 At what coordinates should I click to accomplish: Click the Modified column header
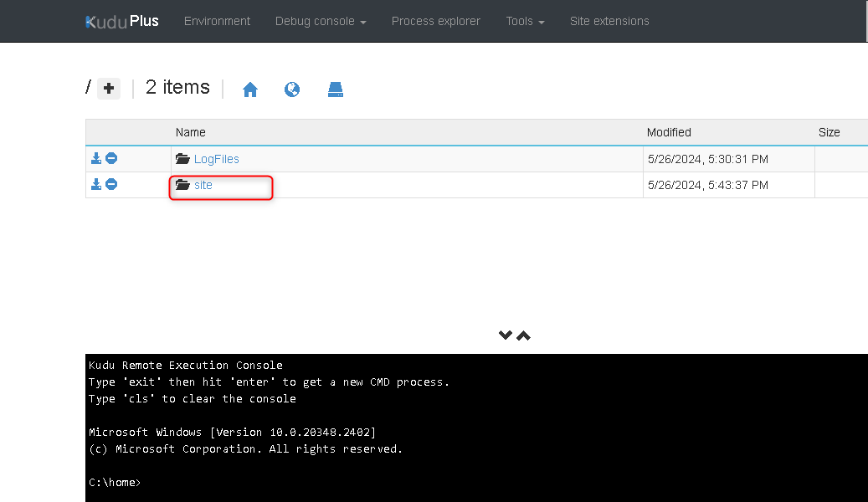click(669, 132)
